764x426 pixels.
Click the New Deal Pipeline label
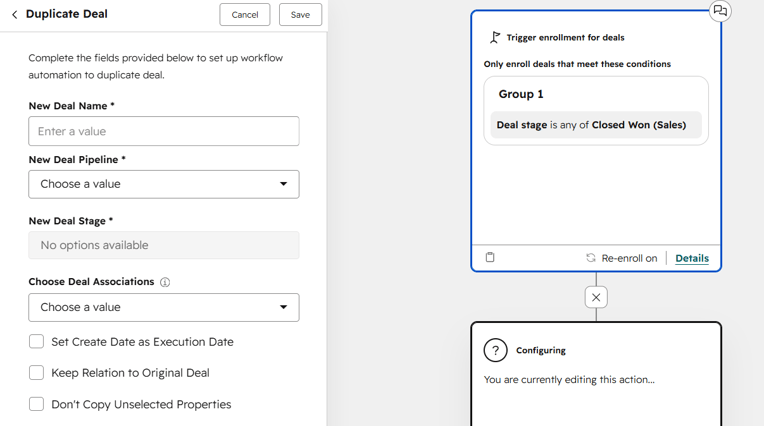click(77, 160)
